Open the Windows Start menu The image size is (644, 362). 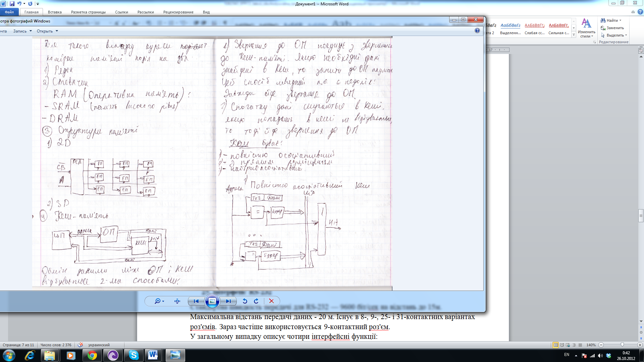[x=9, y=355]
